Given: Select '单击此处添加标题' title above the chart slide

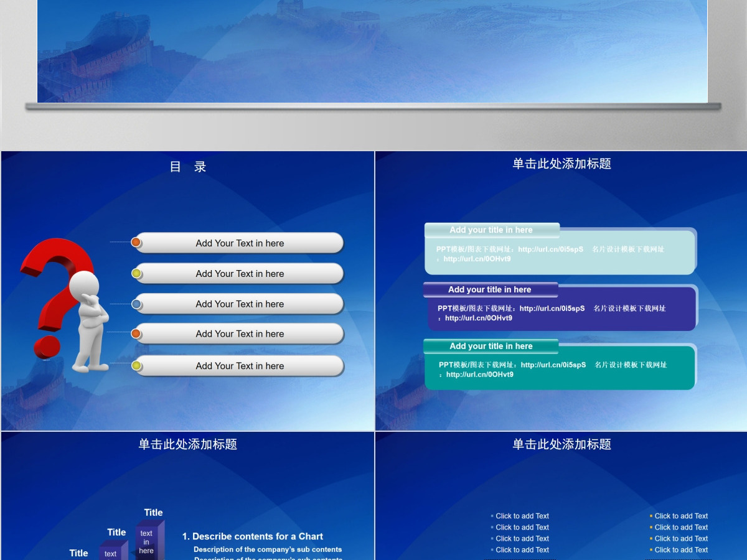Looking at the screenshot, I should click(188, 444).
